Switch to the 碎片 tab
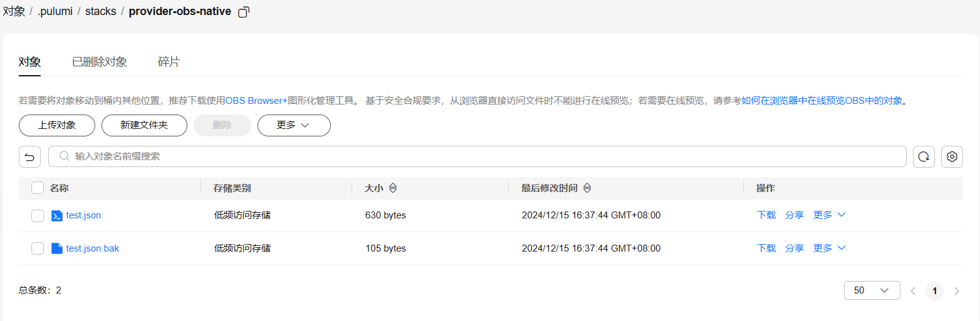 coord(169,62)
